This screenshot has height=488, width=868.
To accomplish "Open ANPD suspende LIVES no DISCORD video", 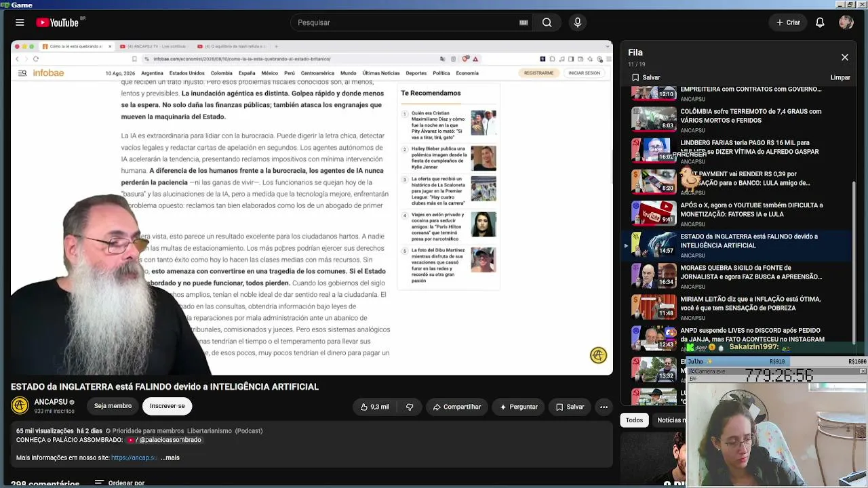I will 752,335.
